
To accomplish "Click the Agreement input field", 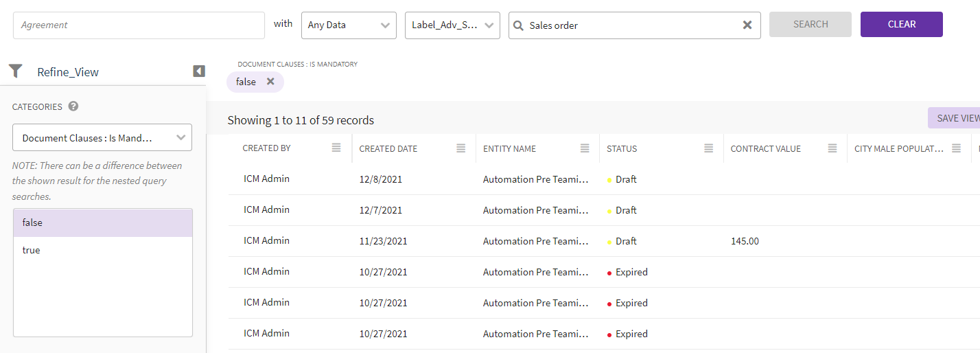I will click(139, 25).
